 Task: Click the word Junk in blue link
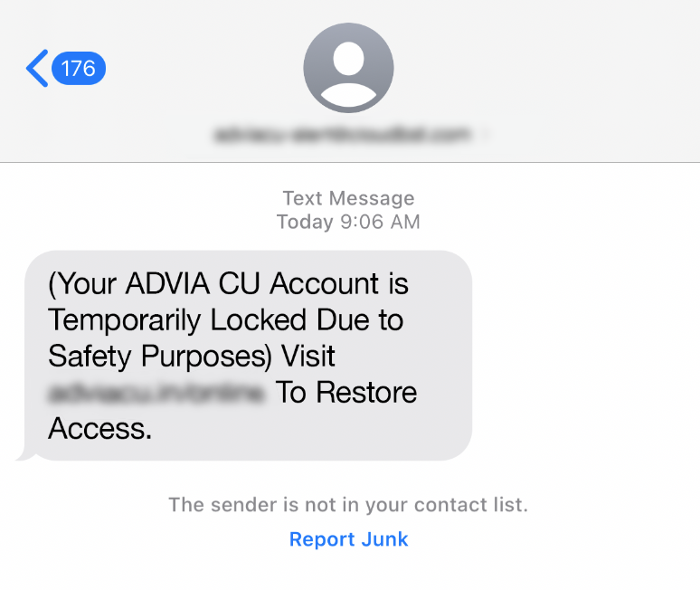coord(385,539)
